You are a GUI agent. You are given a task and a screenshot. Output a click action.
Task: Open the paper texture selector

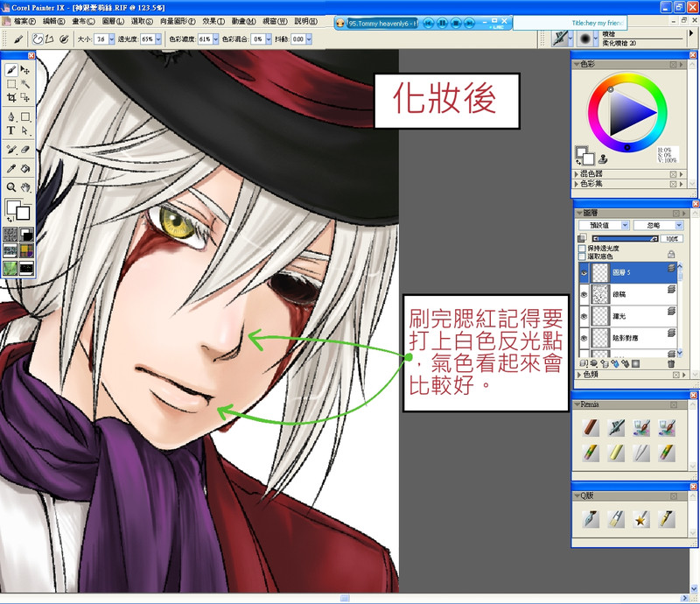tap(10, 234)
